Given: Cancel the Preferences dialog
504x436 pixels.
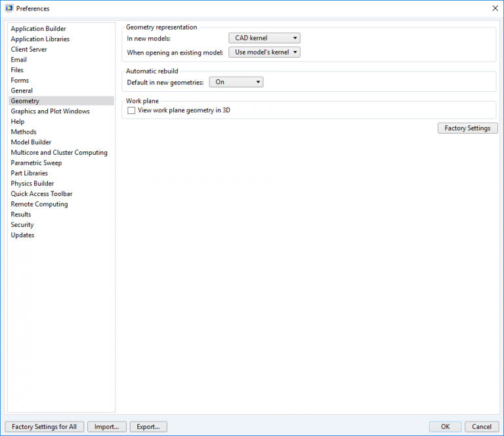Looking at the screenshot, I should 482,427.
